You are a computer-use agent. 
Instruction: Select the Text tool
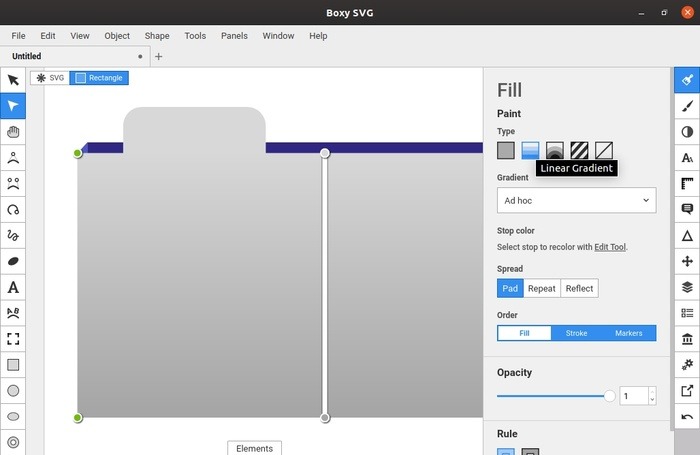pyautogui.click(x=13, y=287)
